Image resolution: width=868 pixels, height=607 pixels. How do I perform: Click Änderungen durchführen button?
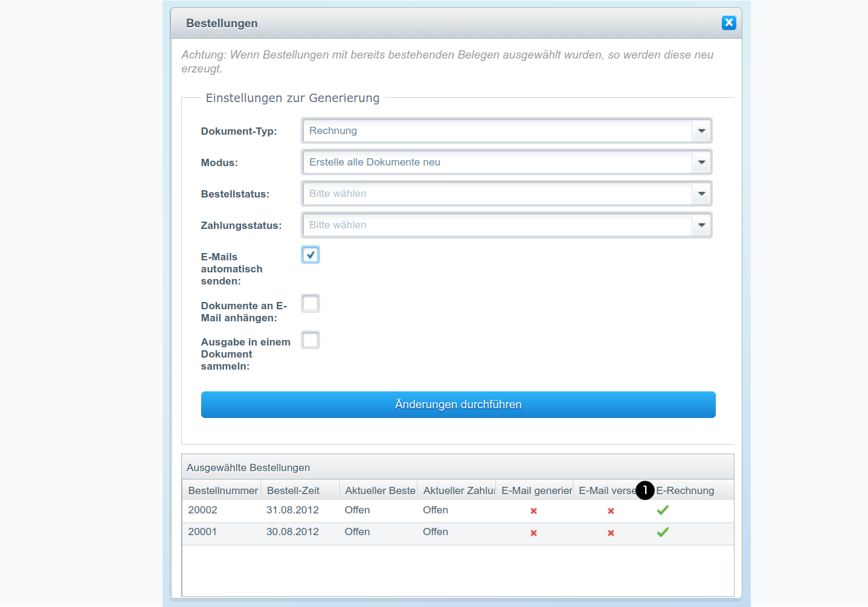click(x=458, y=405)
